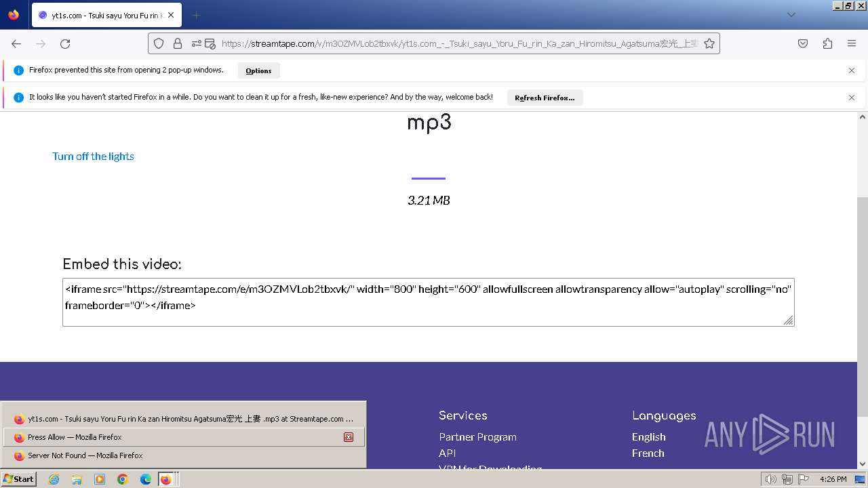
Task: Switch to yt1s.com Tsuki sayu tab
Action: click(106, 15)
